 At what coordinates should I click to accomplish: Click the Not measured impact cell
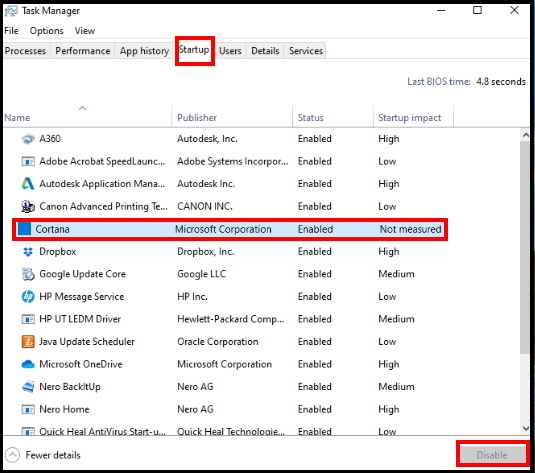[x=410, y=229]
